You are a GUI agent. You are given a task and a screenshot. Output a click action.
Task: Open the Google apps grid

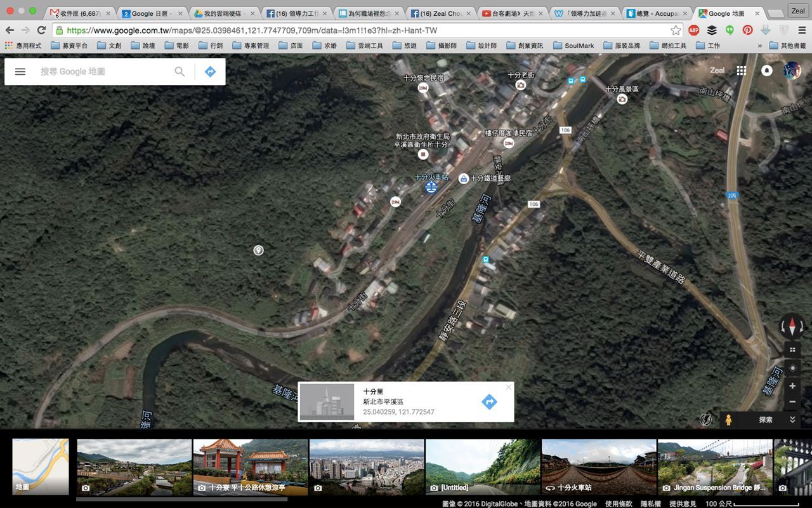point(741,70)
